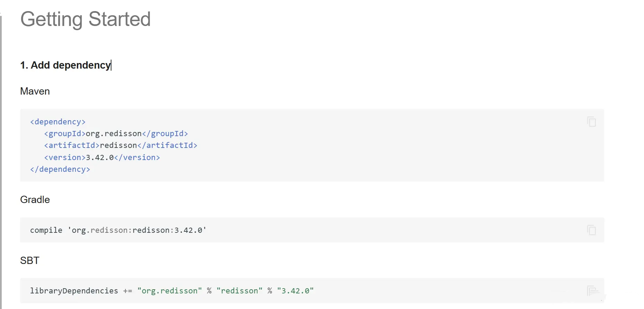
Task: Copy the Gradle compile code snippet
Action: coord(591,230)
